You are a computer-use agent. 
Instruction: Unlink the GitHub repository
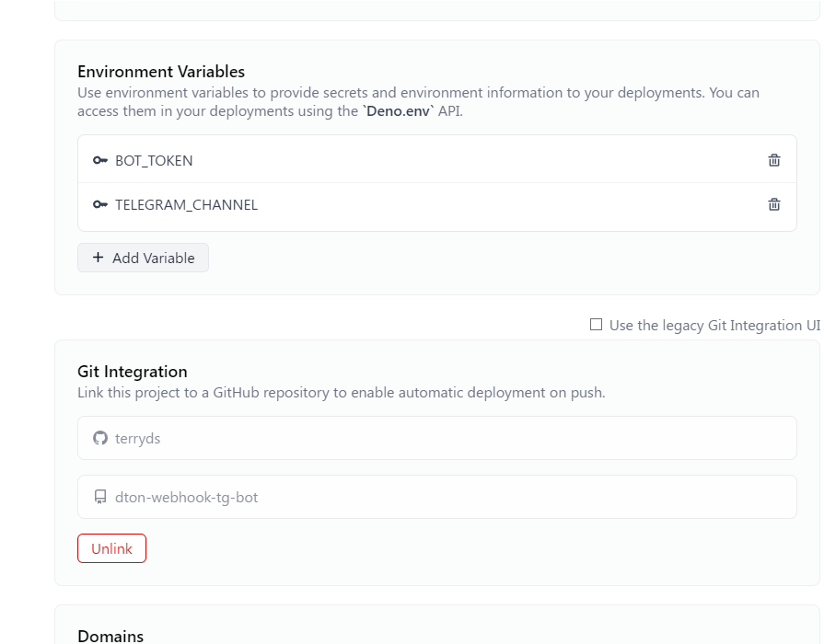point(111,548)
